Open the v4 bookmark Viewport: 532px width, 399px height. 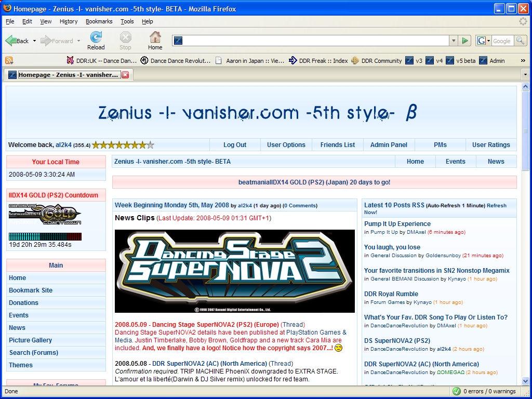(435, 61)
